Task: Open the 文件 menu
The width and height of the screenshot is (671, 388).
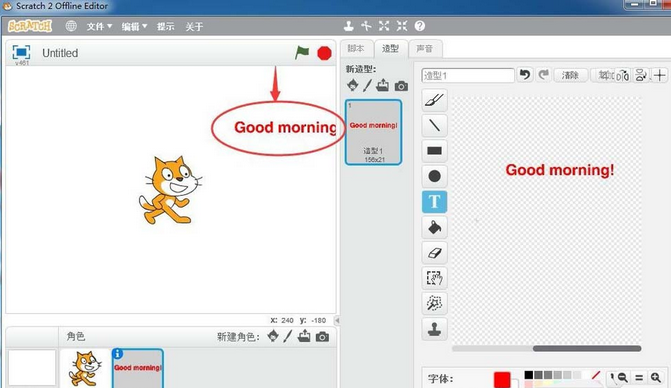Action: click(99, 27)
